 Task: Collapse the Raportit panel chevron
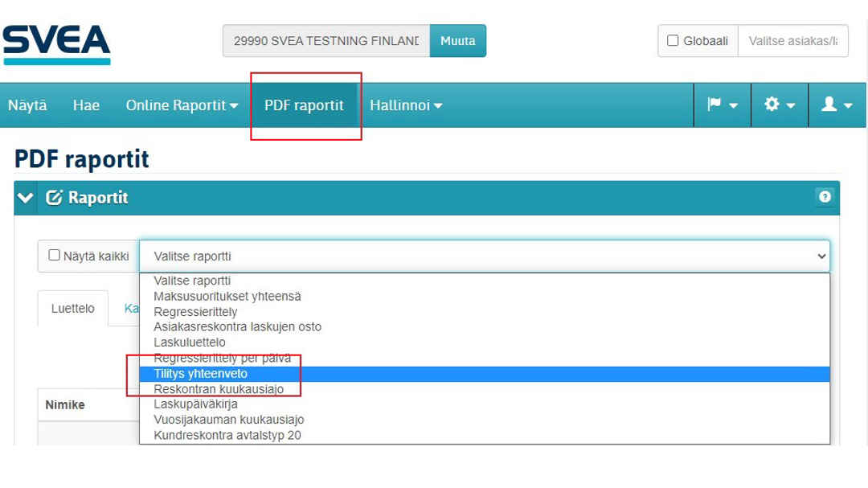[x=25, y=198]
